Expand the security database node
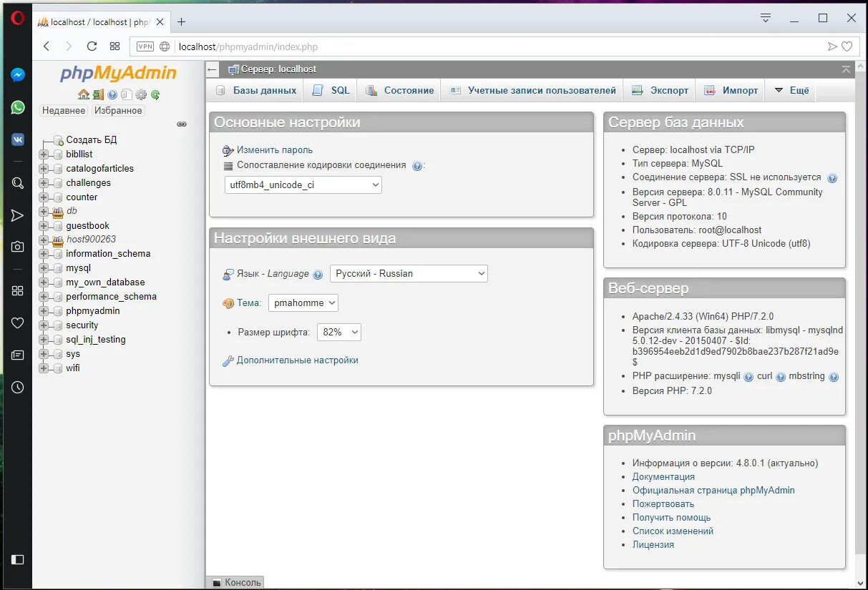Screen dimensions: 868x590 pos(43,325)
